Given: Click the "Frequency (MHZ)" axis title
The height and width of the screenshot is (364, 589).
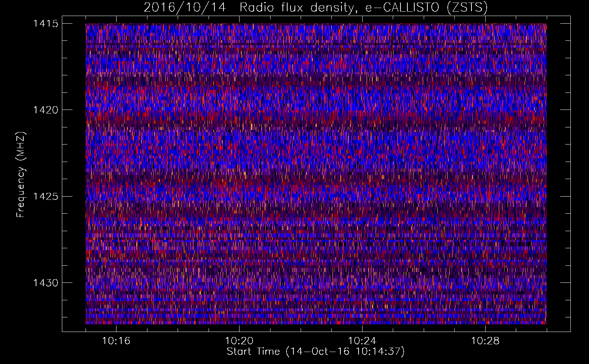Looking at the screenshot, I should 21,174.
